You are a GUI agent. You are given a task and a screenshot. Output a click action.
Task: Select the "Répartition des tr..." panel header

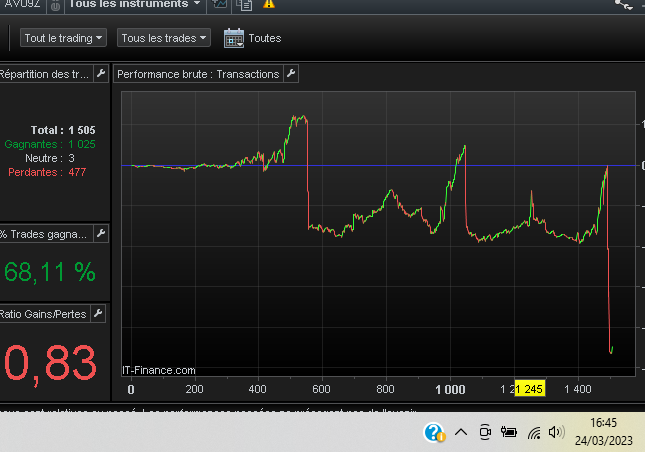pos(44,74)
